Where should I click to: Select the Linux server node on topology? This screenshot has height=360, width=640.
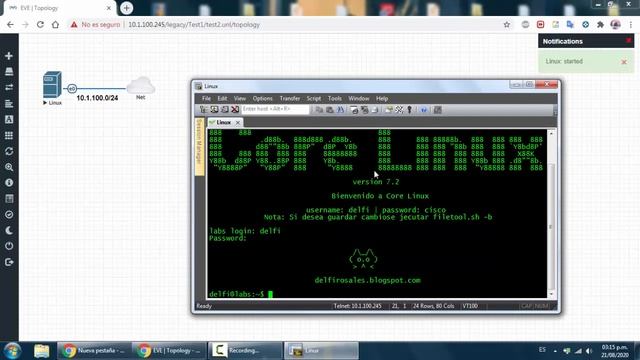(x=52, y=84)
